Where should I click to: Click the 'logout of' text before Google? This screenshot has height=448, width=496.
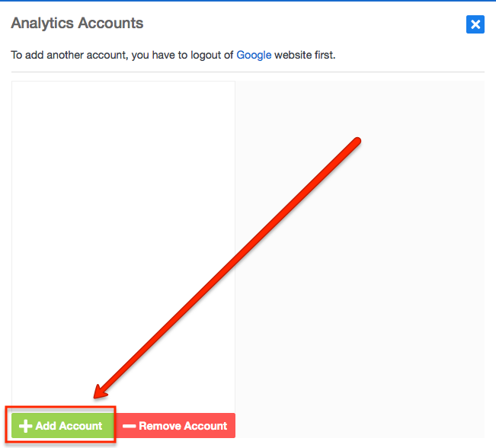coord(212,55)
